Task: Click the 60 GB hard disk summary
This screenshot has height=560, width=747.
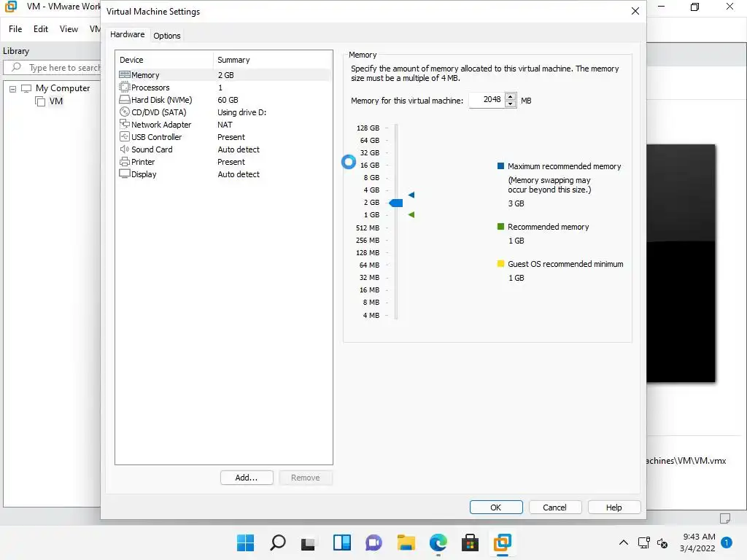Action: coord(228,99)
